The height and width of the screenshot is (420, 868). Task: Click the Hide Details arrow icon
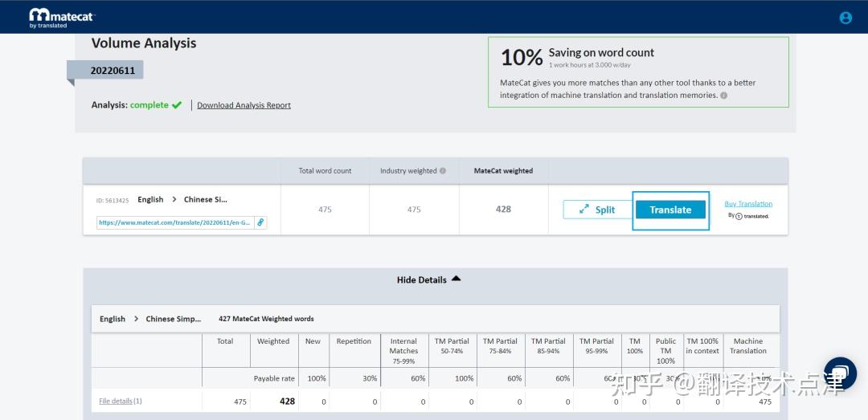457,279
